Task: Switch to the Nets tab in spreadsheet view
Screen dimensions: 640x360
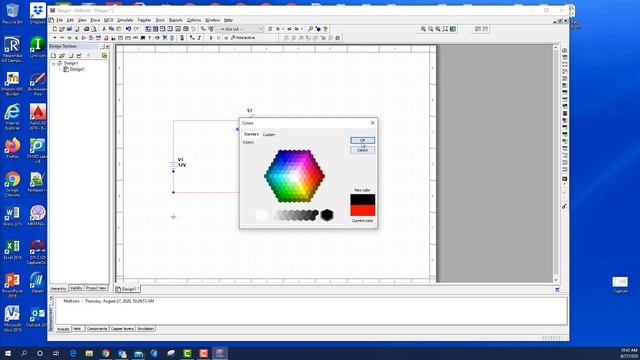Action: click(x=78, y=329)
